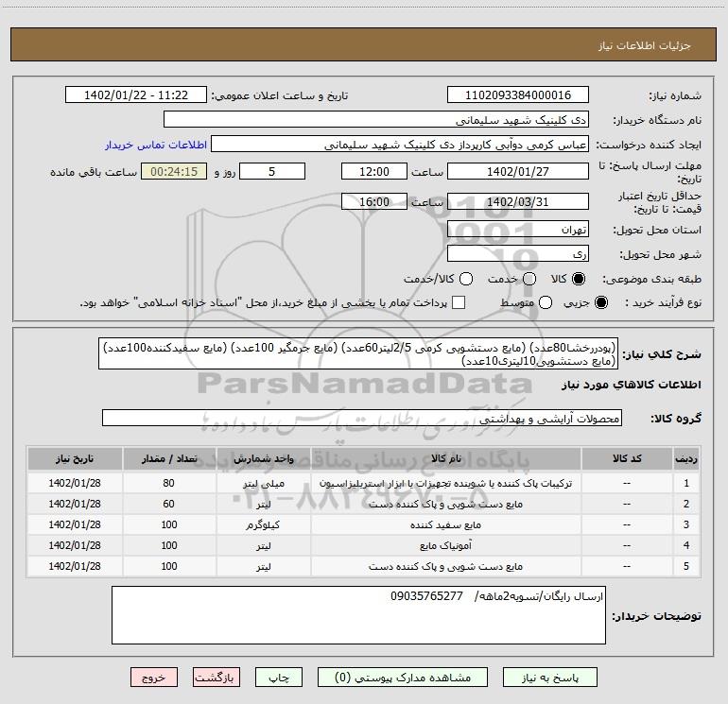Click the days remaining field showing 5

tap(272, 171)
